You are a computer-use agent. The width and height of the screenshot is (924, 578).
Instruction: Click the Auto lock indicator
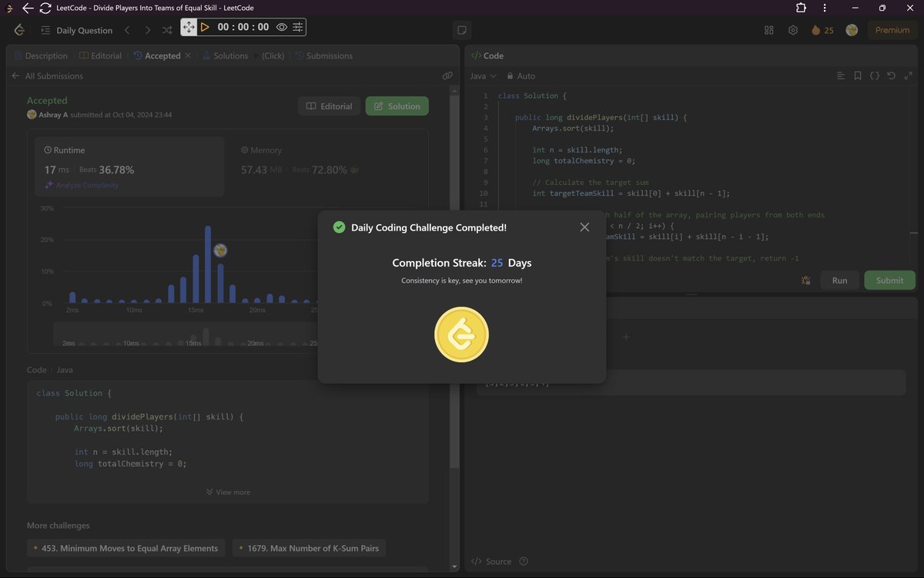[x=521, y=76]
